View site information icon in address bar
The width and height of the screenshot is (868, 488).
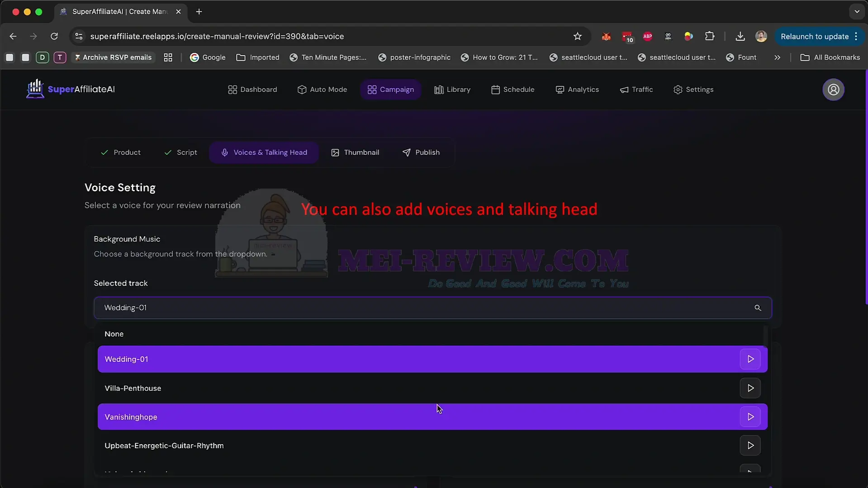79,36
